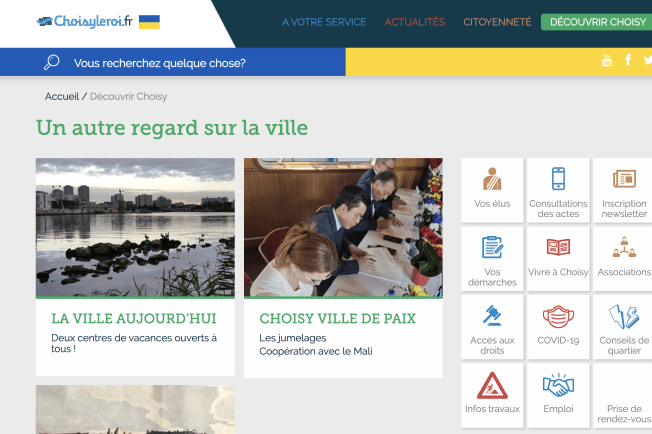The height and width of the screenshot is (434, 652).
Task: Open Vos démarches clipboard icon
Action: [x=492, y=247]
